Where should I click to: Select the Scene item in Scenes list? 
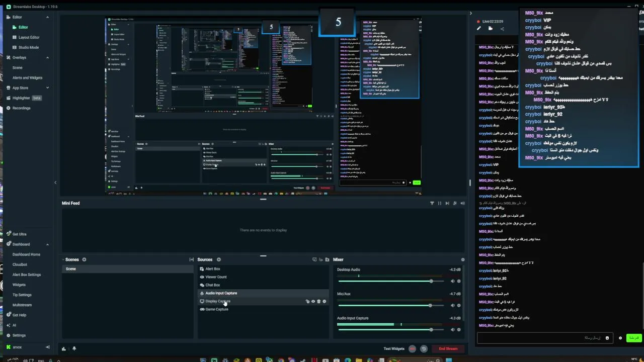pyautogui.click(x=128, y=269)
